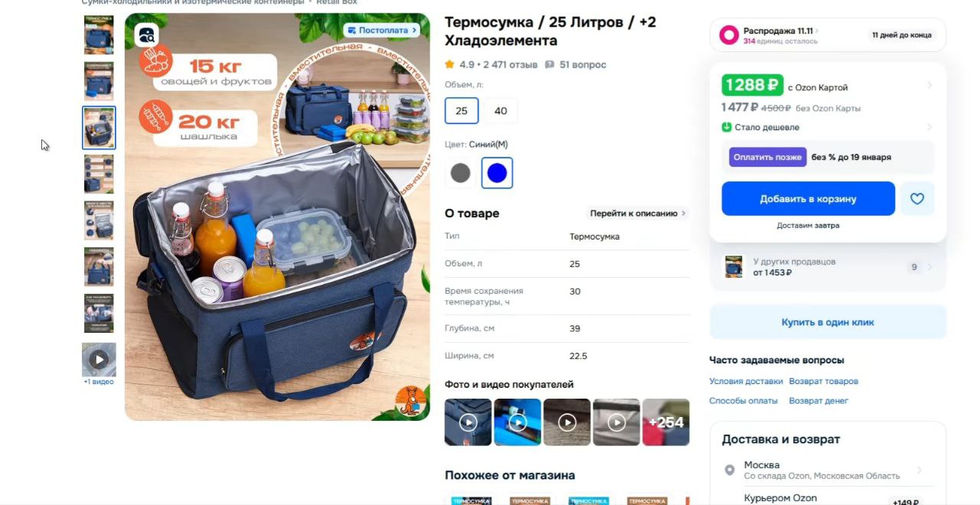The width and height of the screenshot is (980, 505).
Task: Open +254 more customer photos
Action: coord(665,422)
